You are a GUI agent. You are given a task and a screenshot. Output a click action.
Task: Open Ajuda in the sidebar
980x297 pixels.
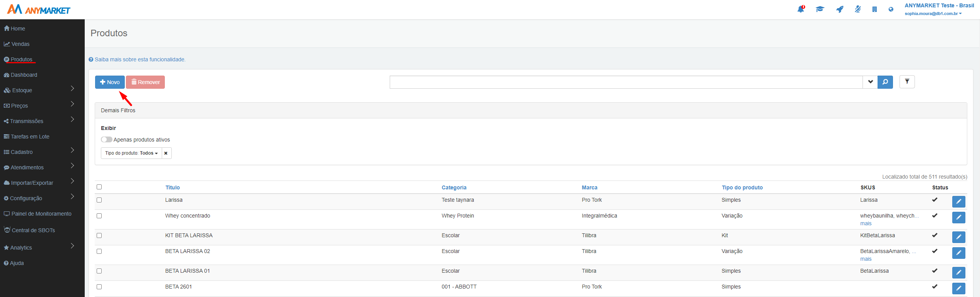point(14,263)
